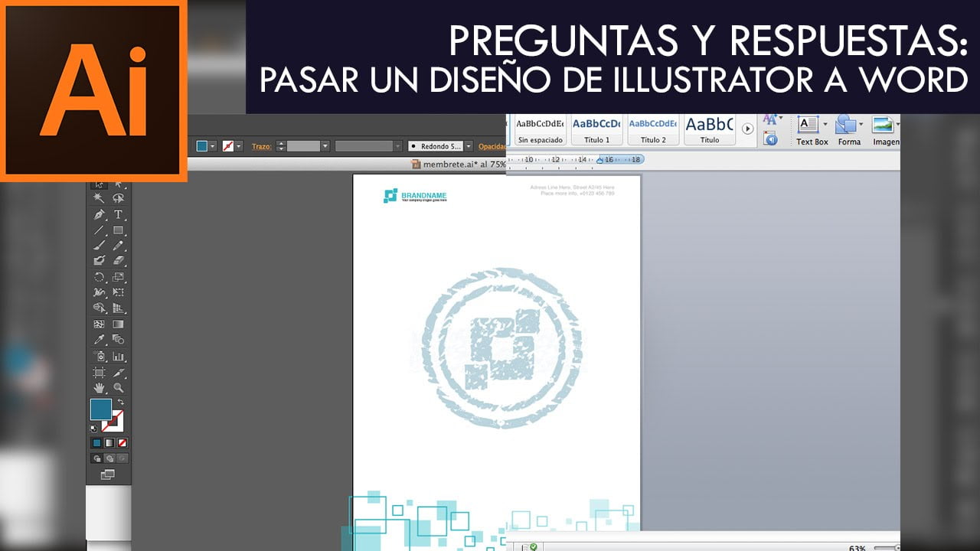Viewport: 980px width, 551px height.
Task: Insert a Text Box in Word
Action: click(812, 130)
